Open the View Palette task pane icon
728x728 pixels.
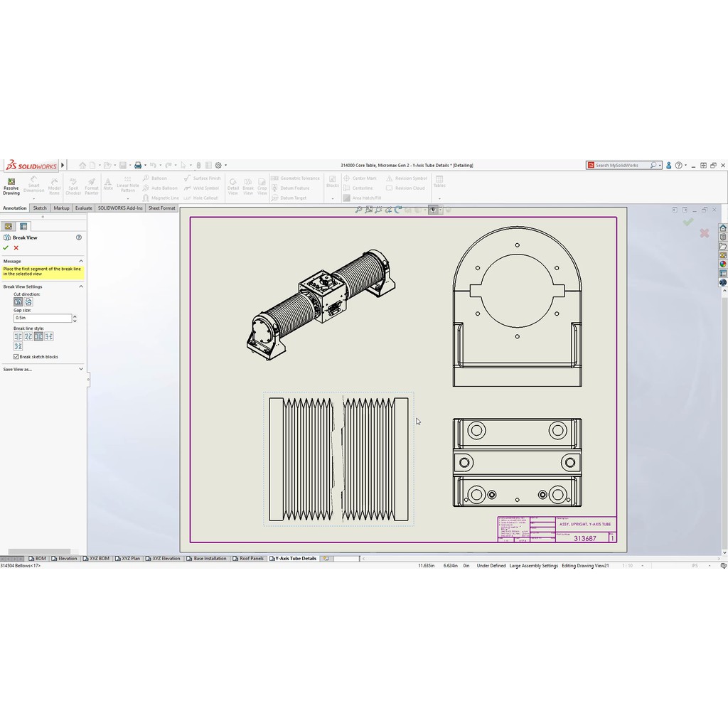click(723, 255)
